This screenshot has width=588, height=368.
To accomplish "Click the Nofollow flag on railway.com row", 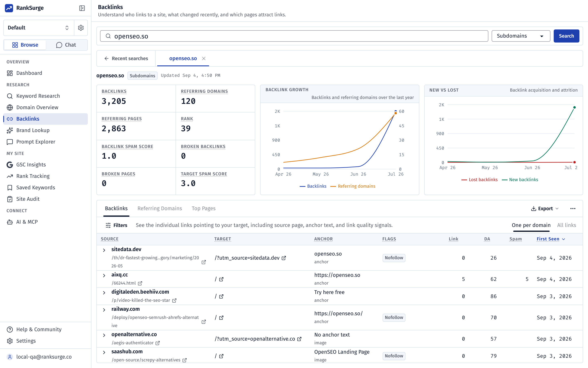I will 394,317.
